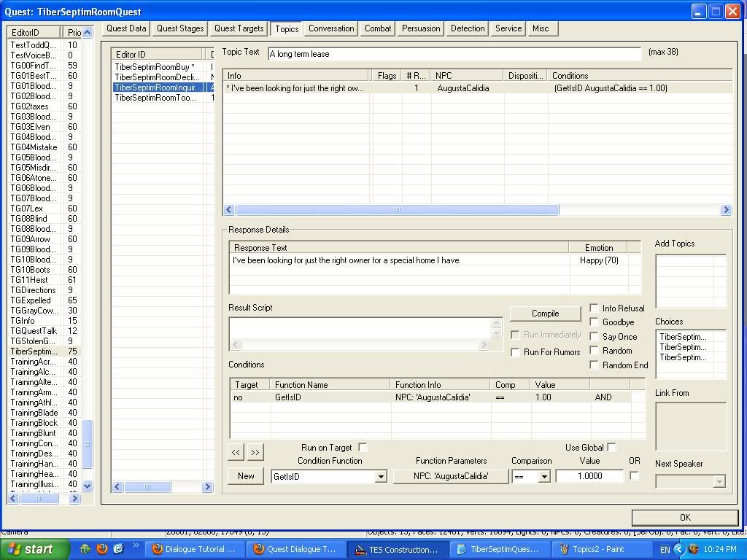The height and width of the screenshot is (560, 747).
Task: Select the GetIsID condition row
Action: [x=438, y=397]
